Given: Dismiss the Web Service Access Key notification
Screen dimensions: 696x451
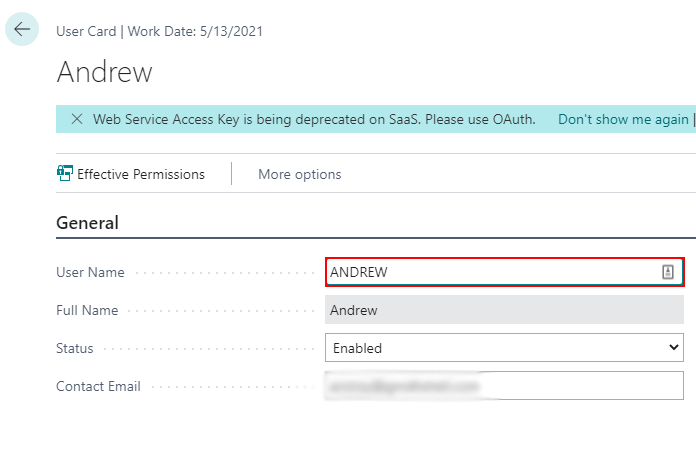Looking at the screenshot, I should 77,119.
